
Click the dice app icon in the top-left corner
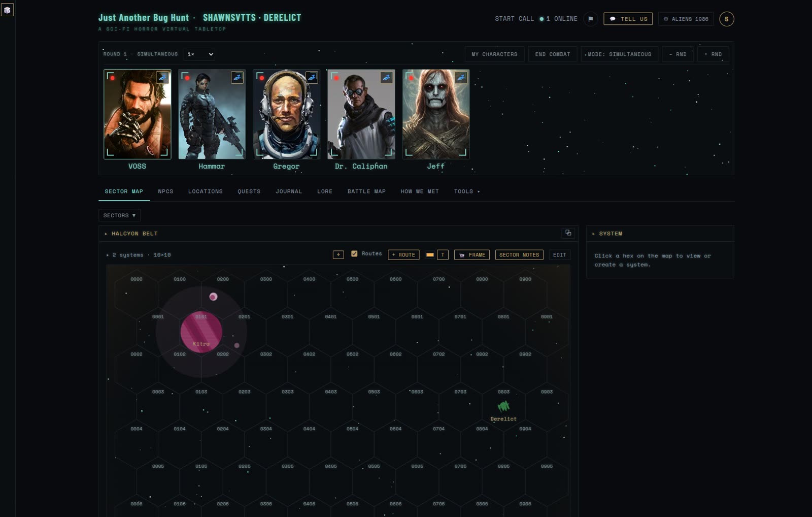click(x=7, y=10)
